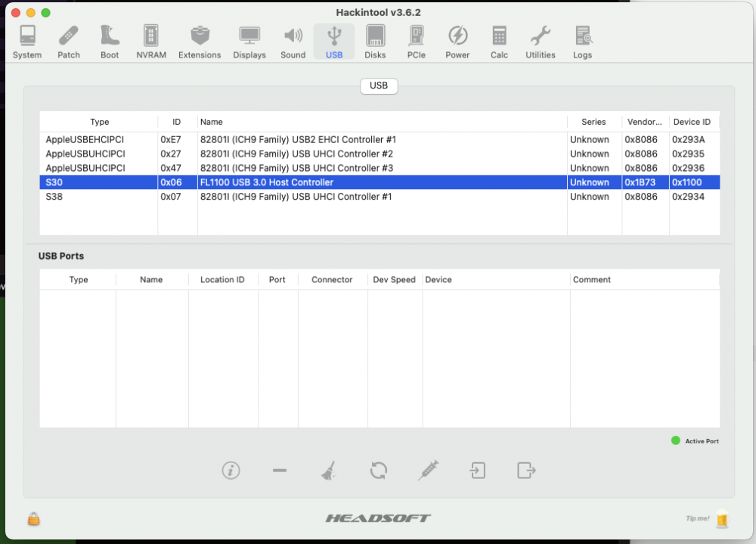Open the Utilities wrench section
This screenshot has height=544, width=756.
point(541,42)
